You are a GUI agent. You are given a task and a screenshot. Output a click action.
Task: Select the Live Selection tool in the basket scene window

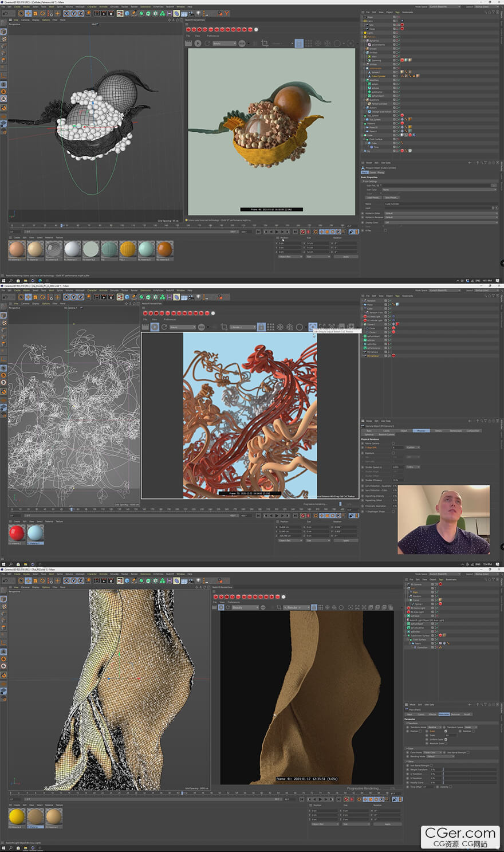[22, 13]
